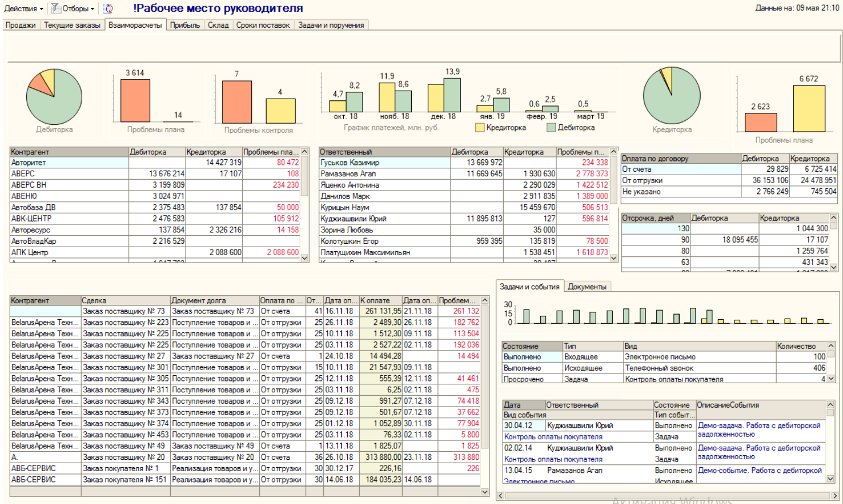Screen dimensions: 843x504
Task: Click the yellow Кредиторка legend swatch
Action: 480,128
